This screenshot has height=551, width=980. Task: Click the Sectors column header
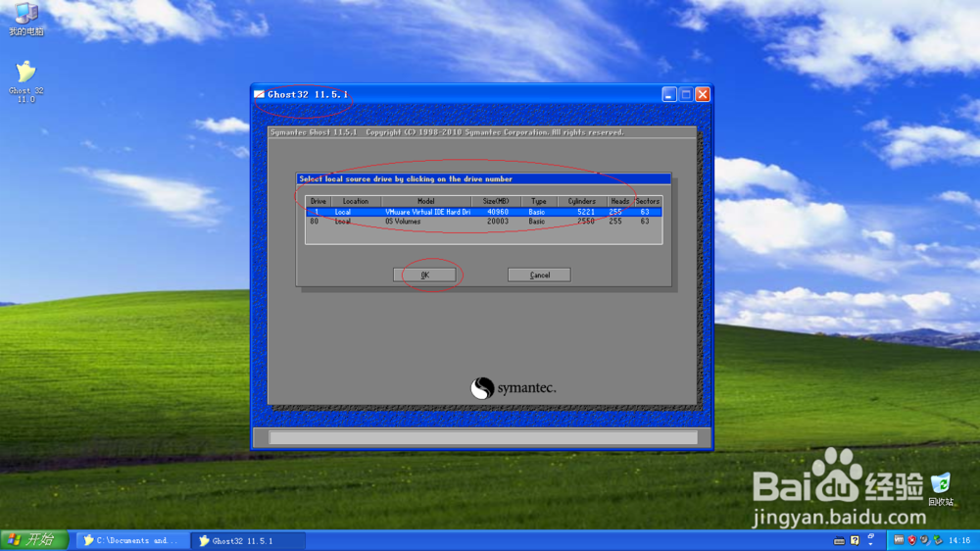(x=648, y=201)
